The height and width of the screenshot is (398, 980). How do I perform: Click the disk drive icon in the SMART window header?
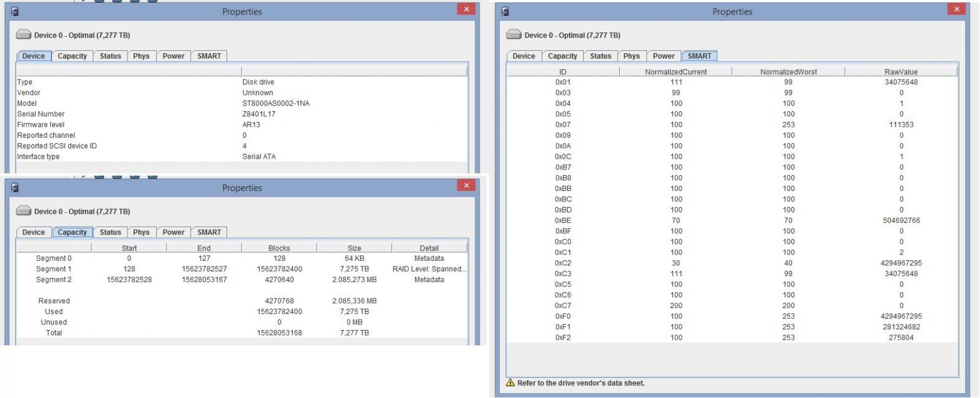[x=514, y=35]
